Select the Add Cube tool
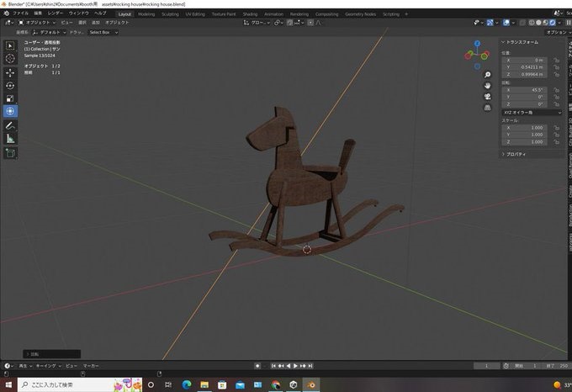 10,153
